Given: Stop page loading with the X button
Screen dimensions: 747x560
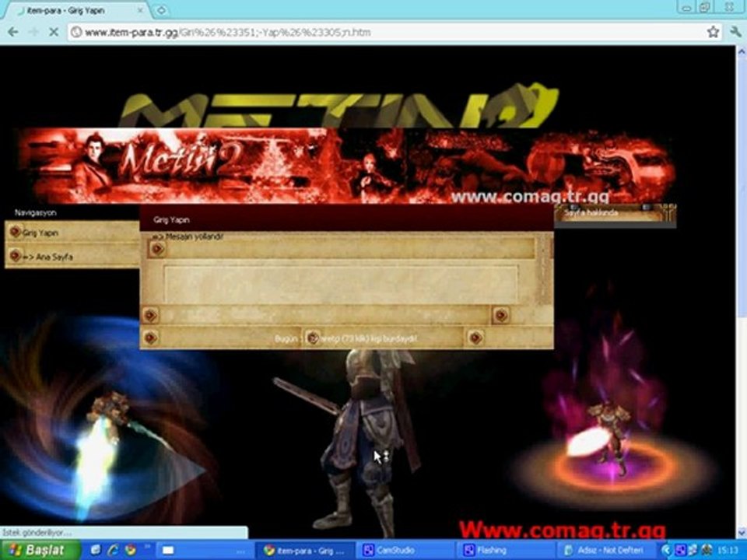Looking at the screenshot, I should click(x=54, y=32).
